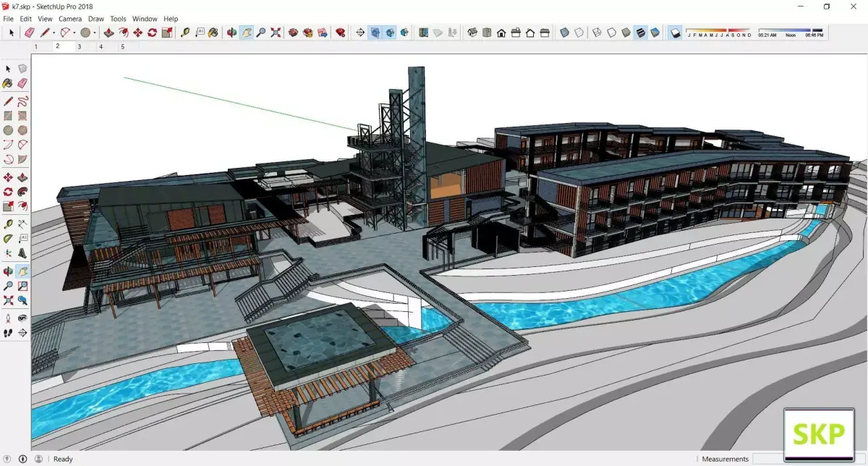868x466 pixels.
Task: Switch to scene tab 1
Action: coord(36,46)
